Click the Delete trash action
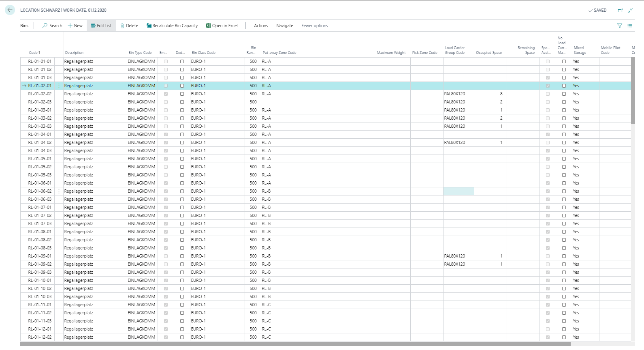The image size is (644, 350). point(129,26)
